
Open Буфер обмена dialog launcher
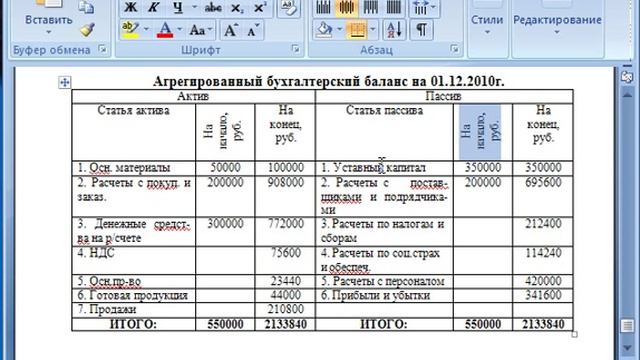102,50
